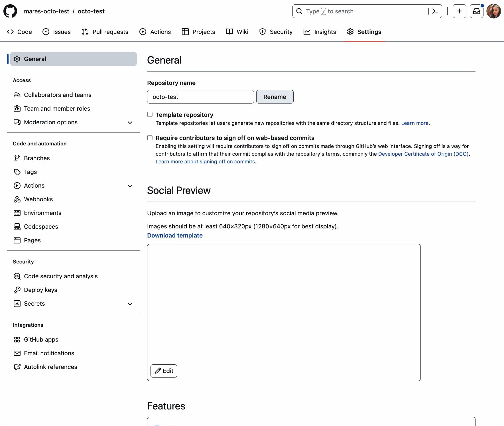The height and width of the screenshot is (426, 504).
Task: Expand the Actions sidebar submenu
Action: (130, 186)
